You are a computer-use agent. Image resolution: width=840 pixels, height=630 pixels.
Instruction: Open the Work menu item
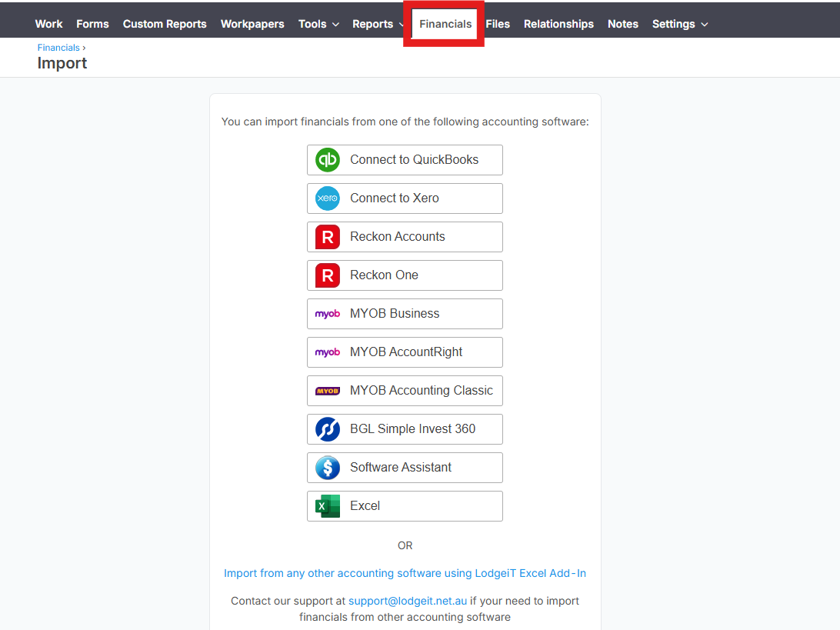[48, 24]
